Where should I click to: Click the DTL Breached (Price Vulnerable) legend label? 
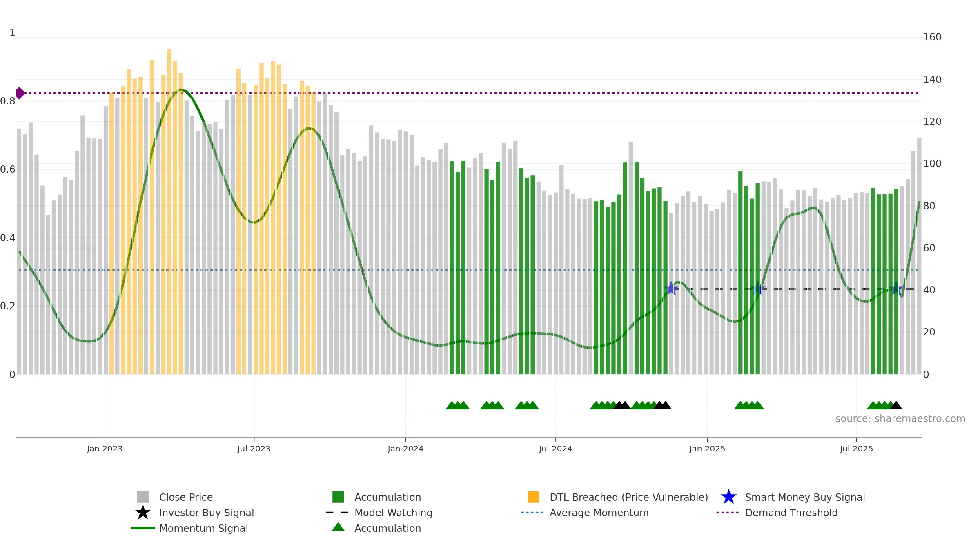[x=629, y=497]
